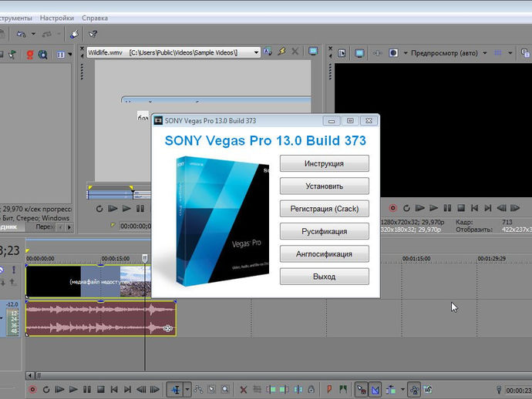This screenshot has height=399, width=532.
Task: Click Play From Start in preview transport
Action: [x=419, y=208]
